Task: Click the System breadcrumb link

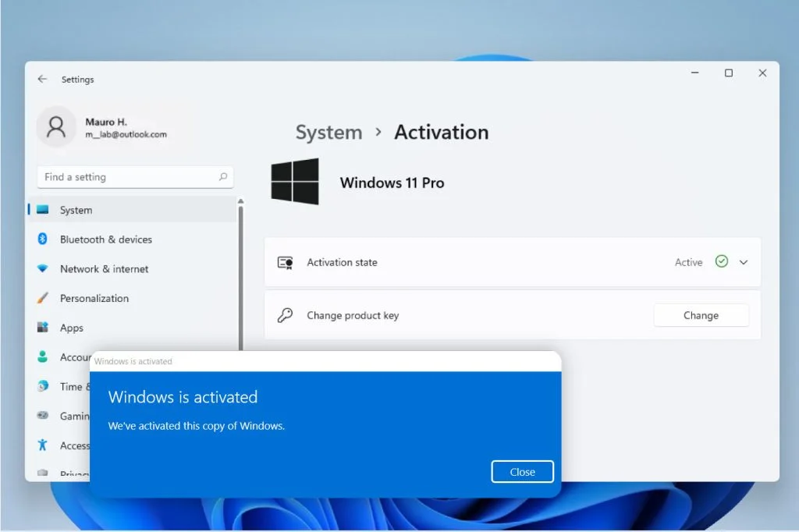Action: [328, 132]
